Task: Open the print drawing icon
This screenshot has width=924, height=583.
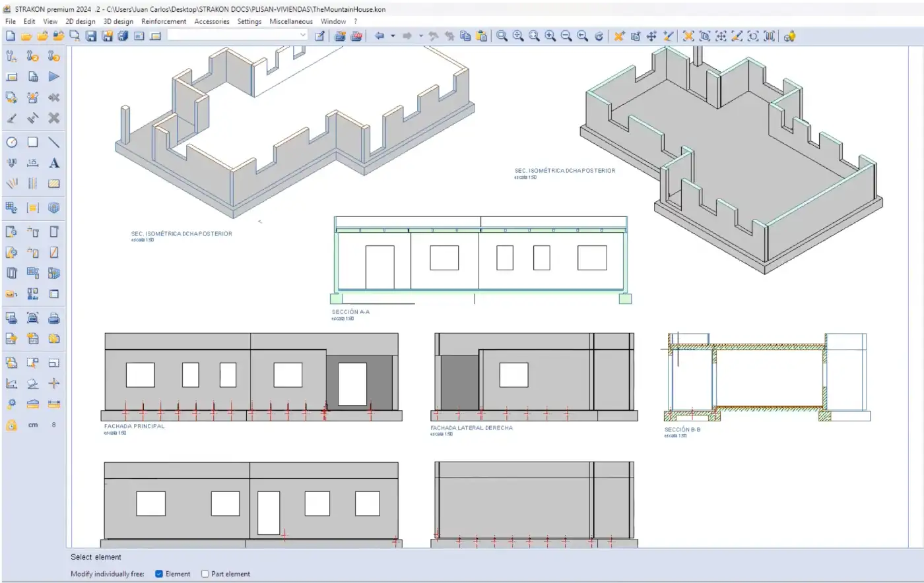Action: [54, 317]
